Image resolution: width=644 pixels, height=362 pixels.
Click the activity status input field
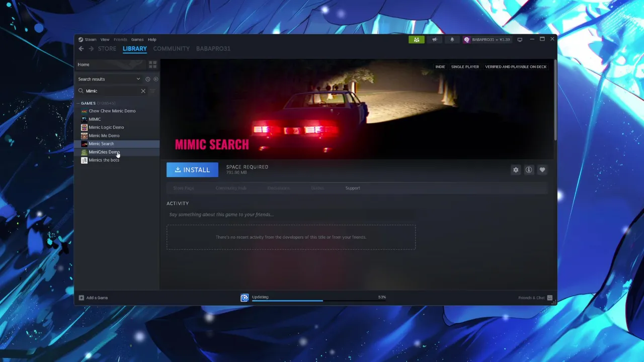(291, 215)
